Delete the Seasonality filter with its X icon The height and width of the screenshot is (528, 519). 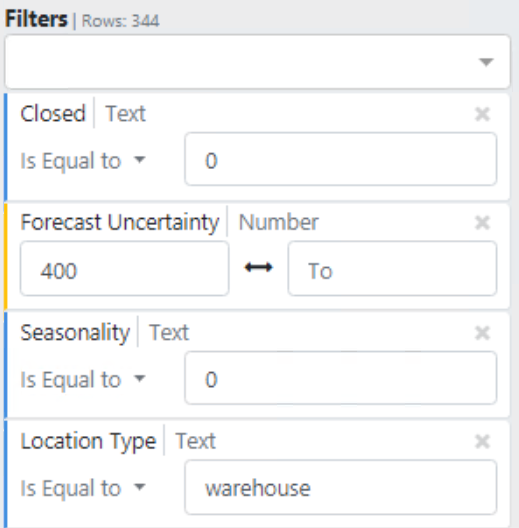tap(482, 333)
